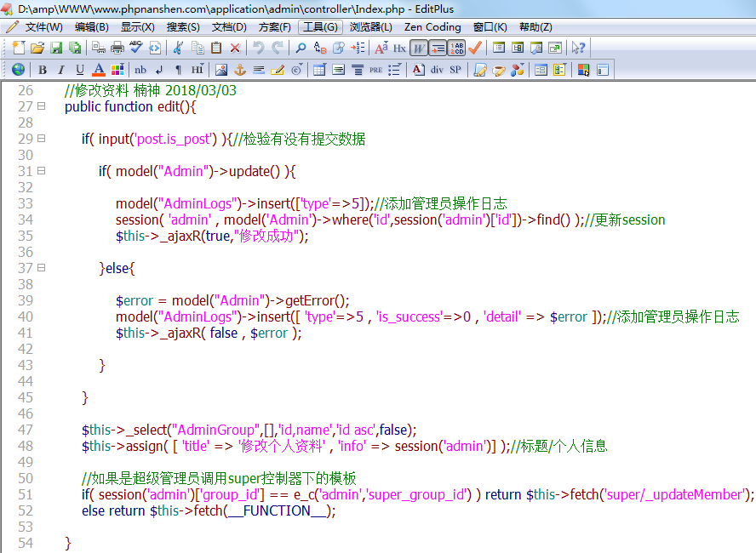Open the Heading HI dropdown
This screenshot has width=756, height=553.
198,70
